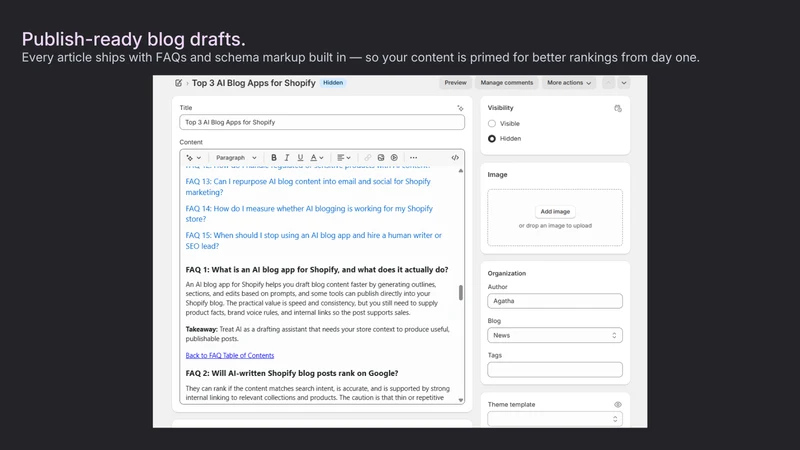Click the FAQ 14 measure AI blogging link
800x450 pixels.
coord(309,214)
